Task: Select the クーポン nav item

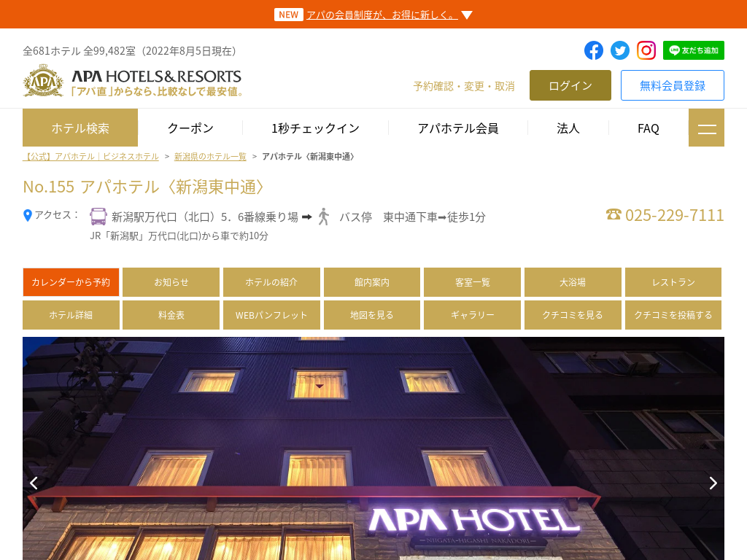Action: coord(190,128)
